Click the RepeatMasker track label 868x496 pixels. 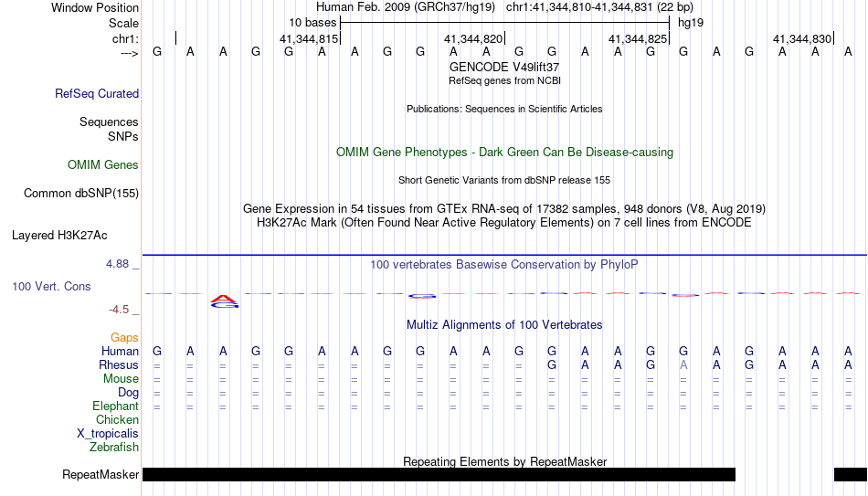tap(101, 474)
